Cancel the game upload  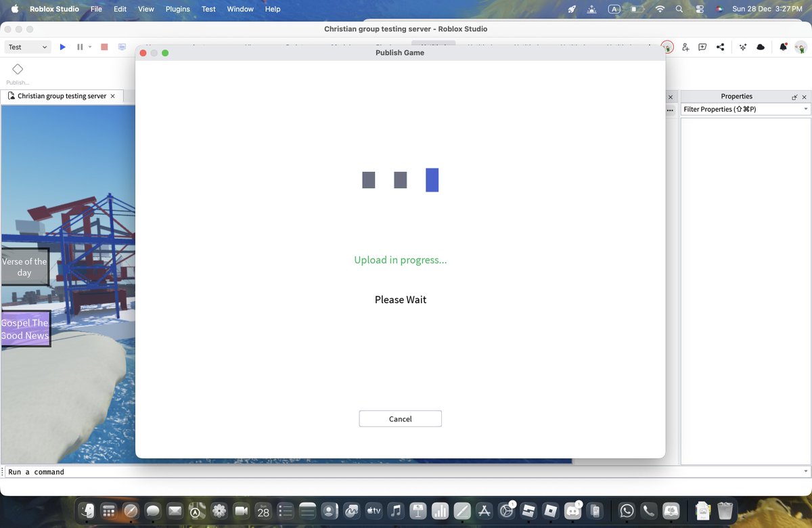[400, 419]
